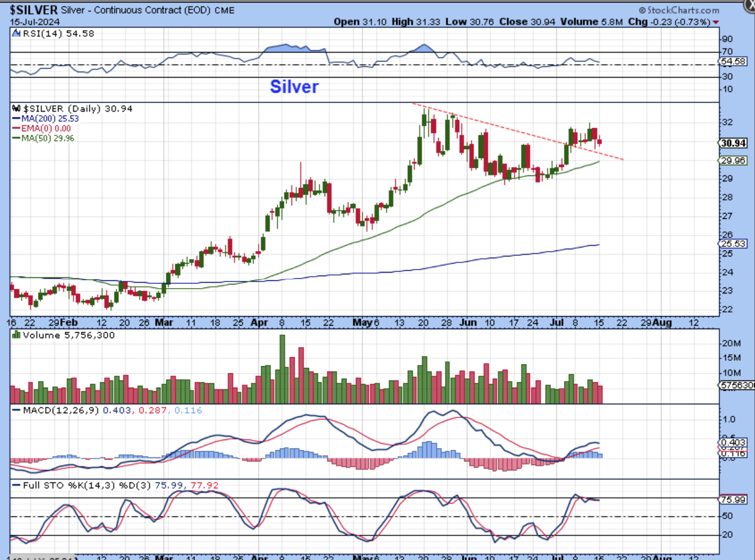
Task: Click the tallest green volume bar in April
Action: point(282,369)
